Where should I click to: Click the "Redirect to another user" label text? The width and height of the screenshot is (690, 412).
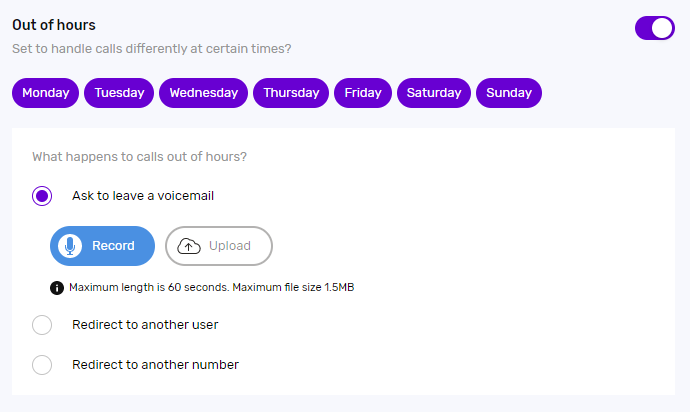click(x=145, y=325)
